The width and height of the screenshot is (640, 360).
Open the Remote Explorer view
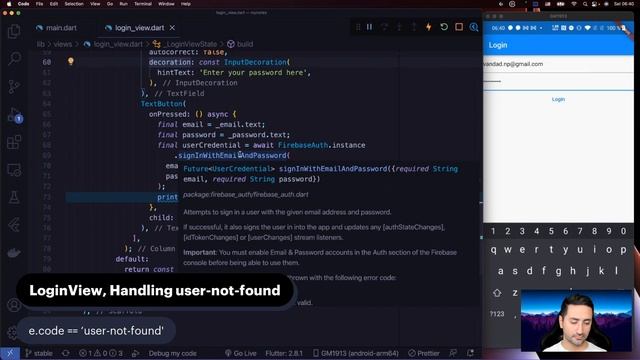click(x=14, y=170)
